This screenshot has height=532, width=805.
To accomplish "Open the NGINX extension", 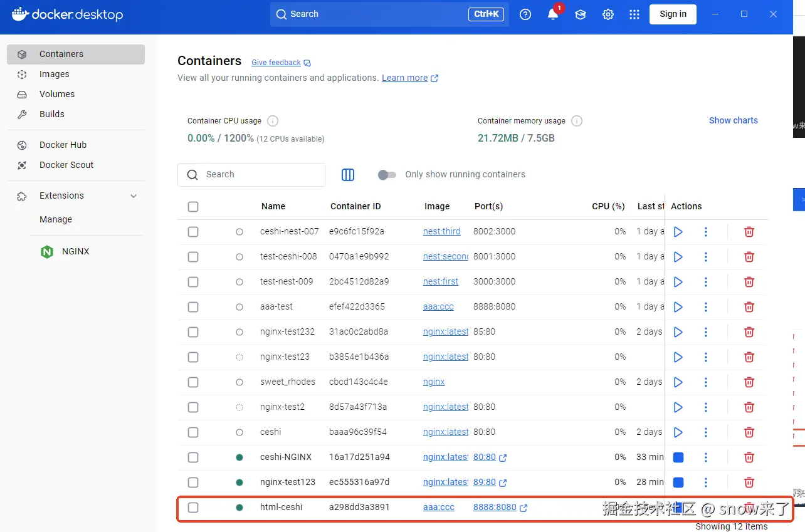I will pyautogui.click(x=76, y=251).
